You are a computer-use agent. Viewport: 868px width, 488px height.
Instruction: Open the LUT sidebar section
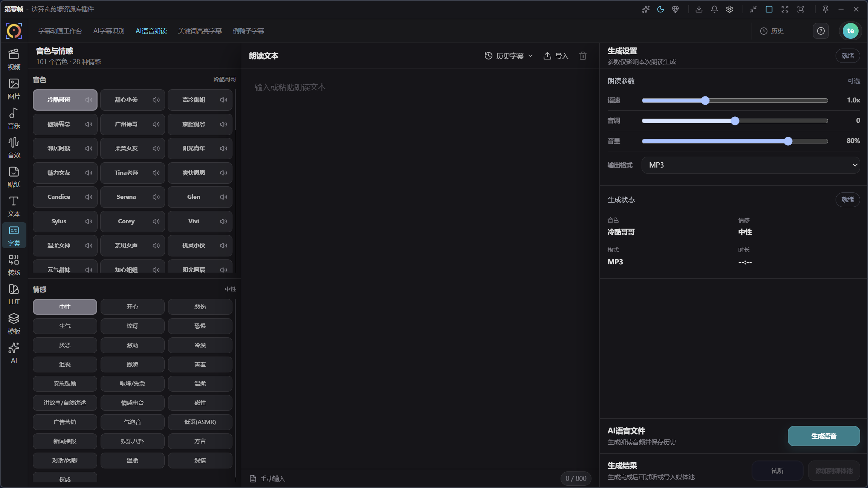click(x=14, y=294)
